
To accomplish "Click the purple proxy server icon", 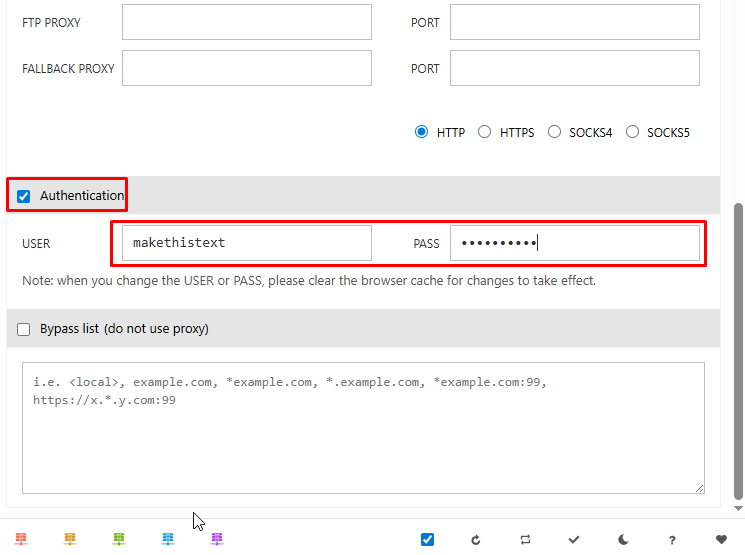I will click(x=217, y=539).
